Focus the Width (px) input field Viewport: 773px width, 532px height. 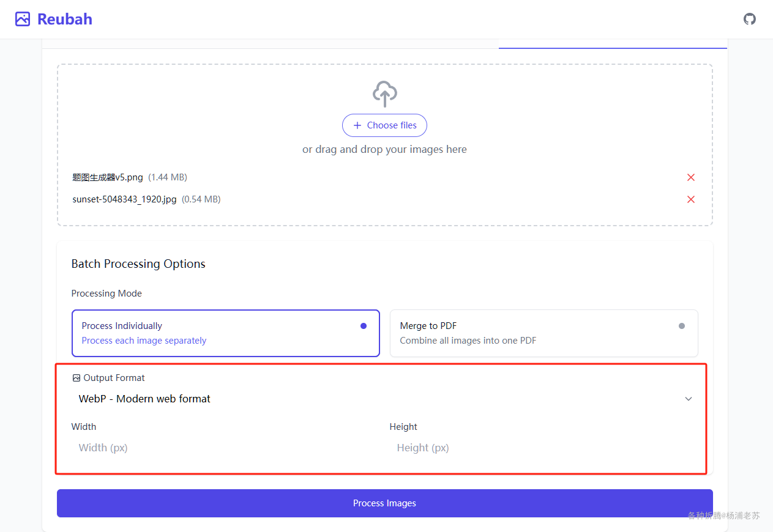pos(225,448)
